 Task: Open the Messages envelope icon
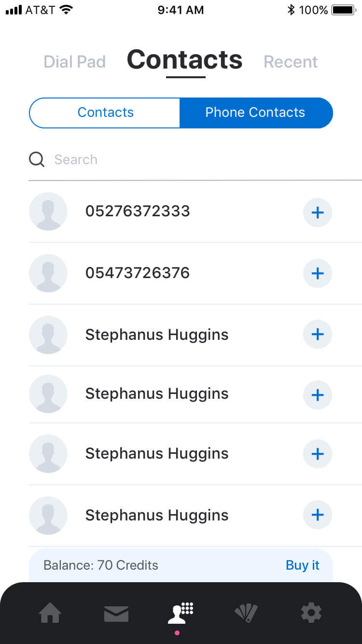pos(116,614)
